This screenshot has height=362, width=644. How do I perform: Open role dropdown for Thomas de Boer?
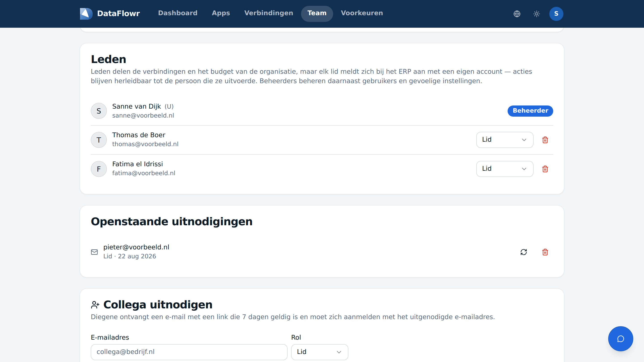pos(504,140)
